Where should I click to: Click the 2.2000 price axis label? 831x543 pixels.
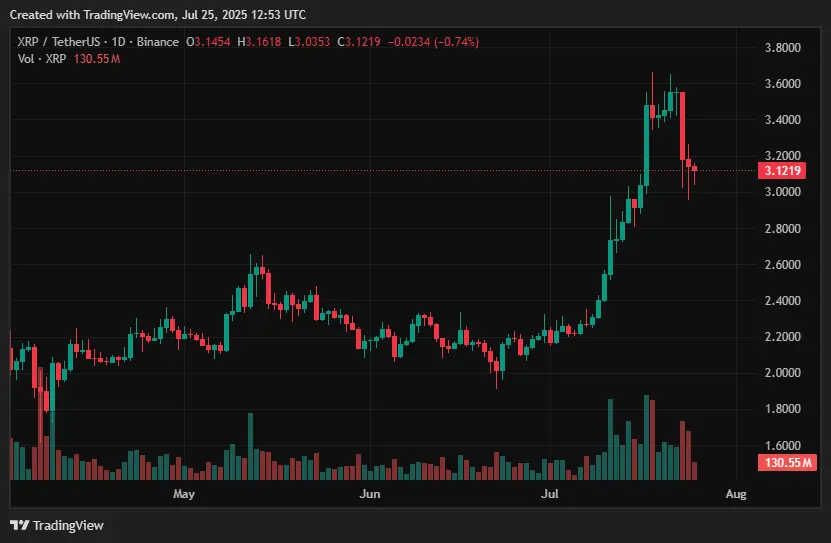[x=782, y=337]
